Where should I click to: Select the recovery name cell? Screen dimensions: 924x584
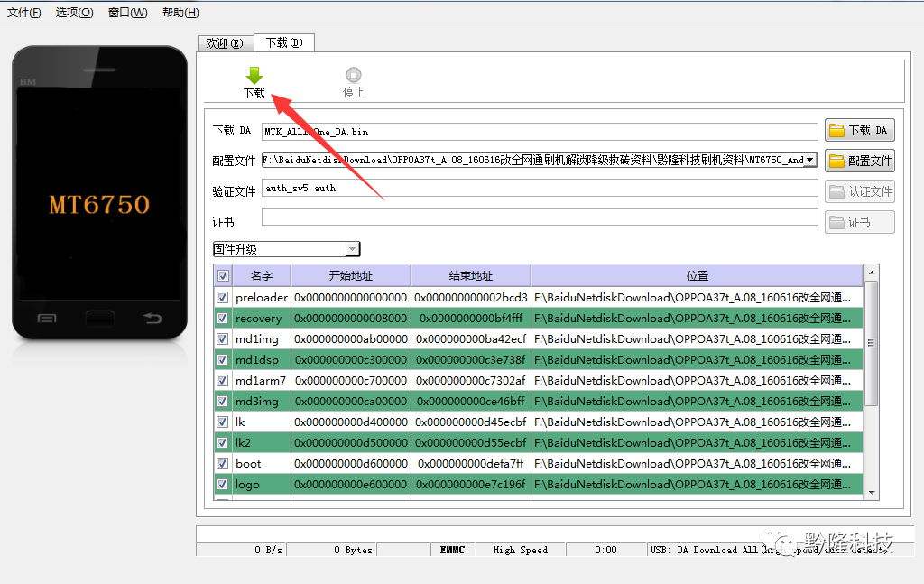point(262,319)
